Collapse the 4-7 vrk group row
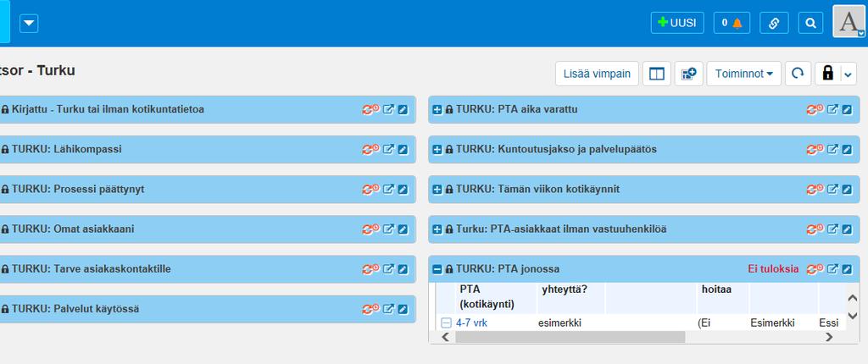 [x=446, y=323]
